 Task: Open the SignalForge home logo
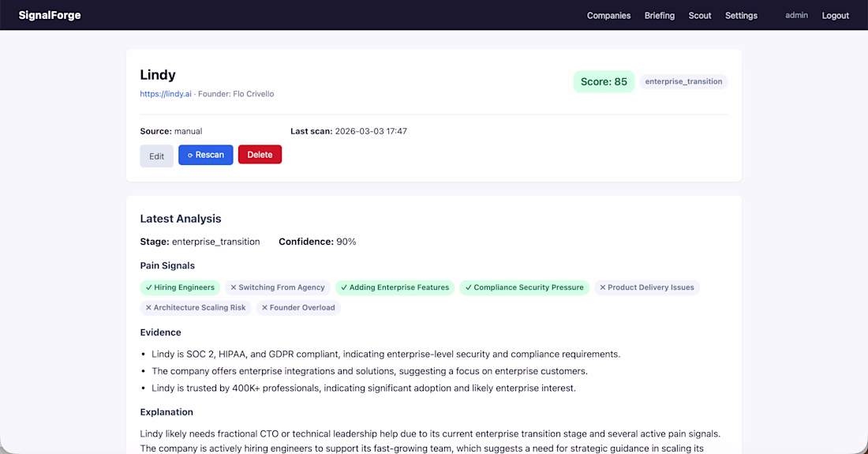50,16
